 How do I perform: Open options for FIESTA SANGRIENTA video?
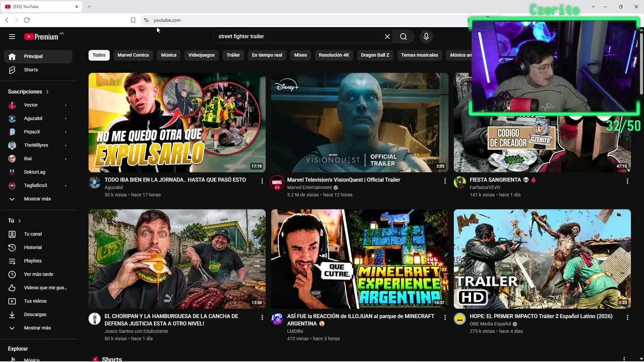(x=627, y=181)
